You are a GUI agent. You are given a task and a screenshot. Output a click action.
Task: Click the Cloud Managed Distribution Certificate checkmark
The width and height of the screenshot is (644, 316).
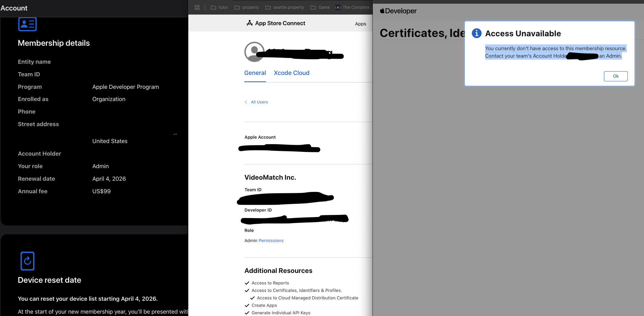[x=252, y=298]
